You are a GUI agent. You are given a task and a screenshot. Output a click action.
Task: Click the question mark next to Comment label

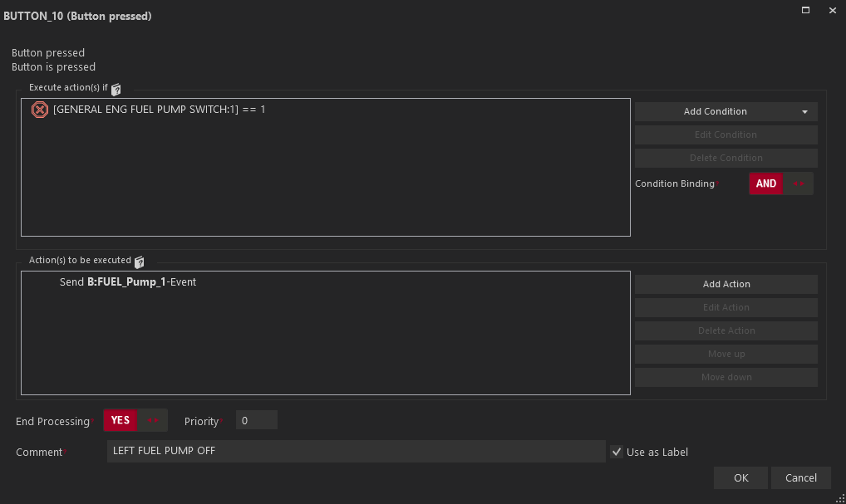coord(66,448)
